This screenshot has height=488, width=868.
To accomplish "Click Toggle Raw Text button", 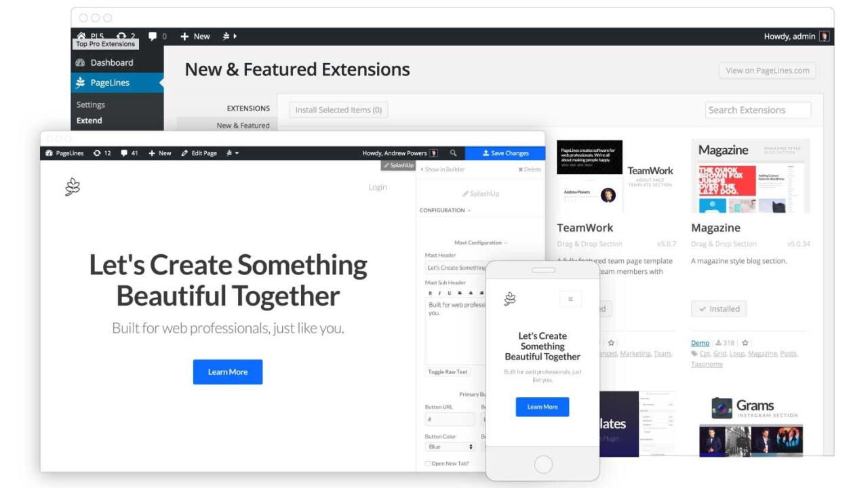I will [x=447, y=372].
